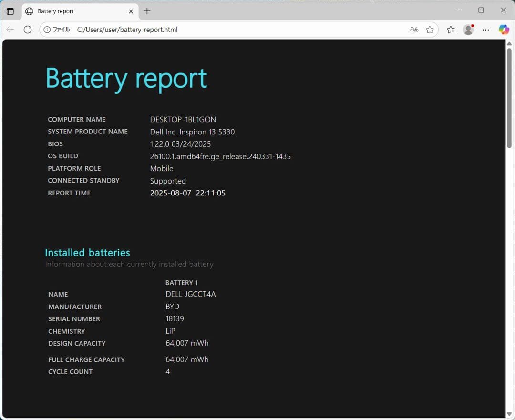Show translate options with the aあ icon
515x420 pixels.
point(413,29)
